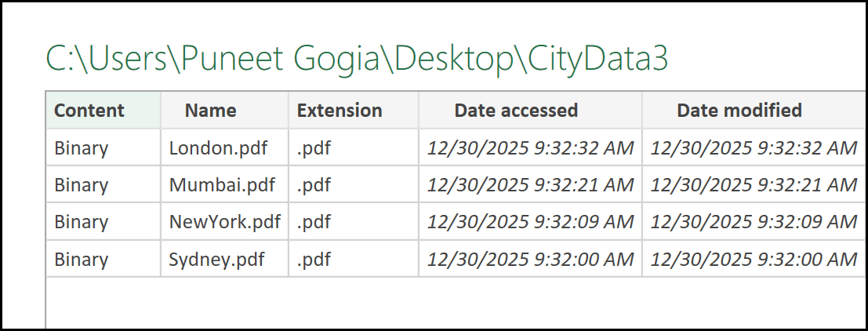Image resolution: width=868 pixels, height=331 pixels.
Task: Open the Binary content for London.pdf
Action: (x=82, y=148)
